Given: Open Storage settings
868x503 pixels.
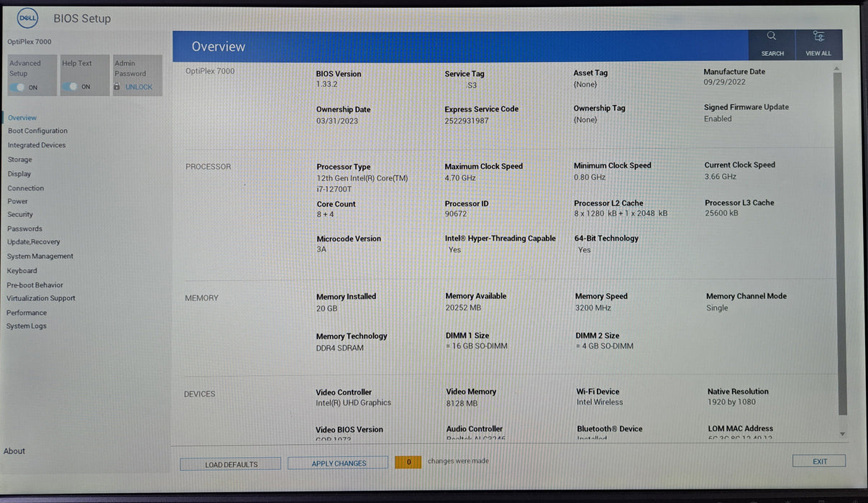Looking at the screenshot, I should point(19,160).
